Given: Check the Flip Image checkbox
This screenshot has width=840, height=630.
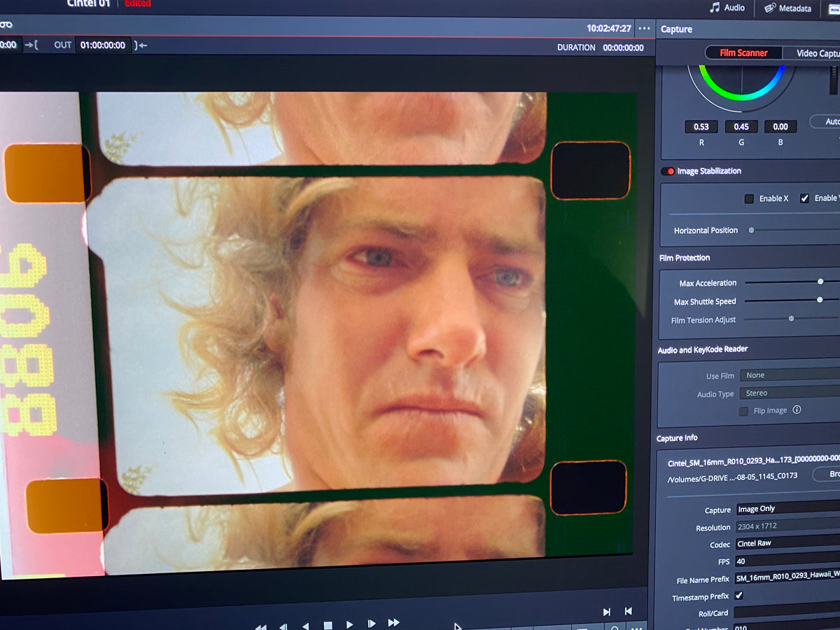Looking at the screenshot, I should click(x=743, y=412).
